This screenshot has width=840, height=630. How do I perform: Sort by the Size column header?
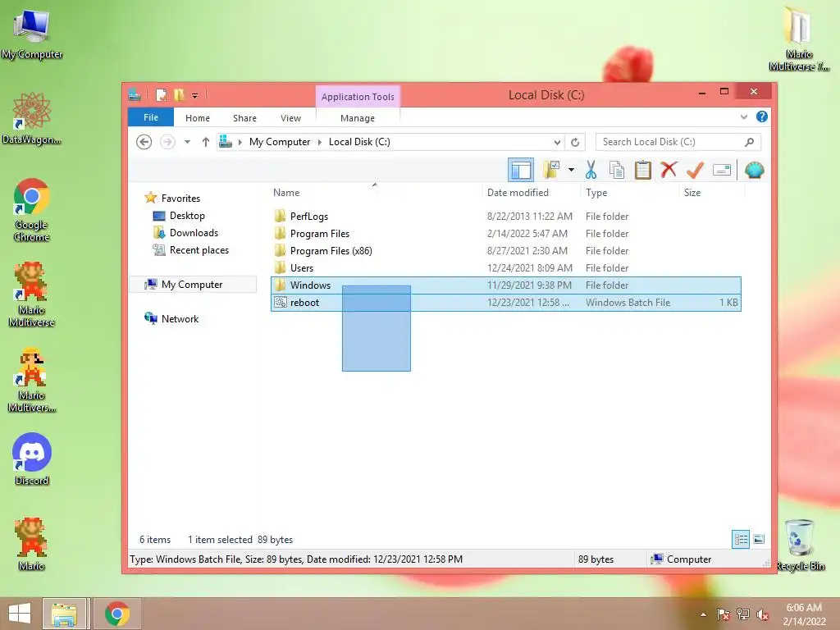[x=692, y=192]
